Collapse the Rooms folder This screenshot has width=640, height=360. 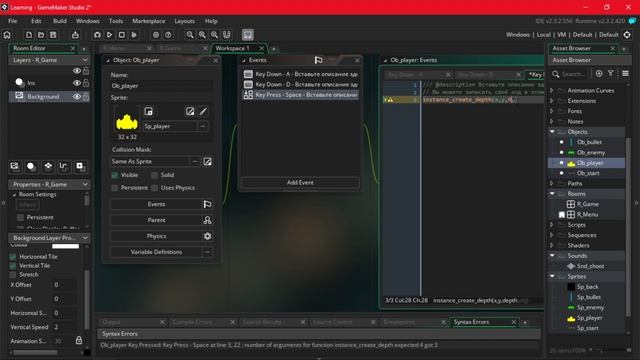[552, 194]
